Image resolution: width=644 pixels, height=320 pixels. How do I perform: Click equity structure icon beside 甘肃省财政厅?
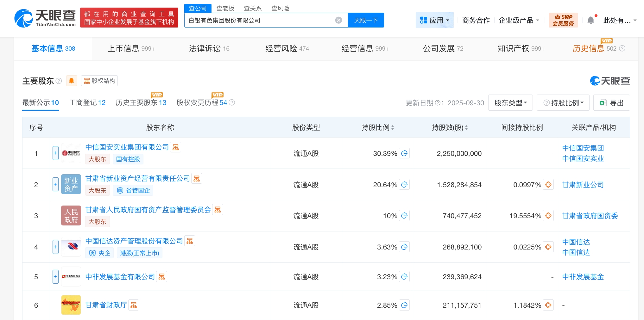pyautogui.click(x=134, y=305)
